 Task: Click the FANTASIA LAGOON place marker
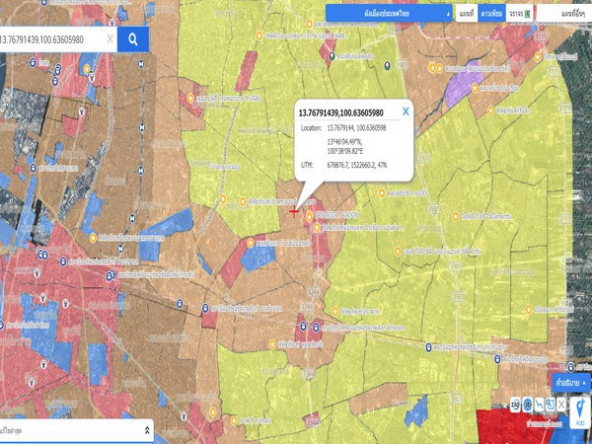[310, 216]
